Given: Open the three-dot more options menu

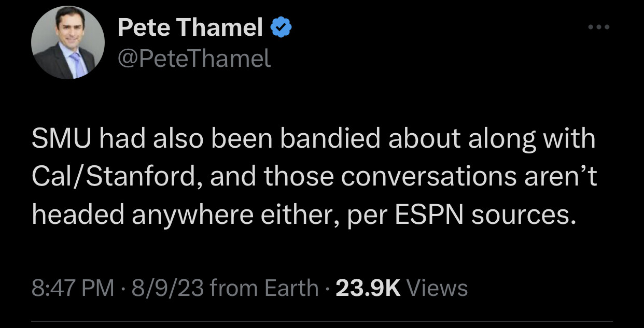Looking at the screenshot, I should (599, 26).
